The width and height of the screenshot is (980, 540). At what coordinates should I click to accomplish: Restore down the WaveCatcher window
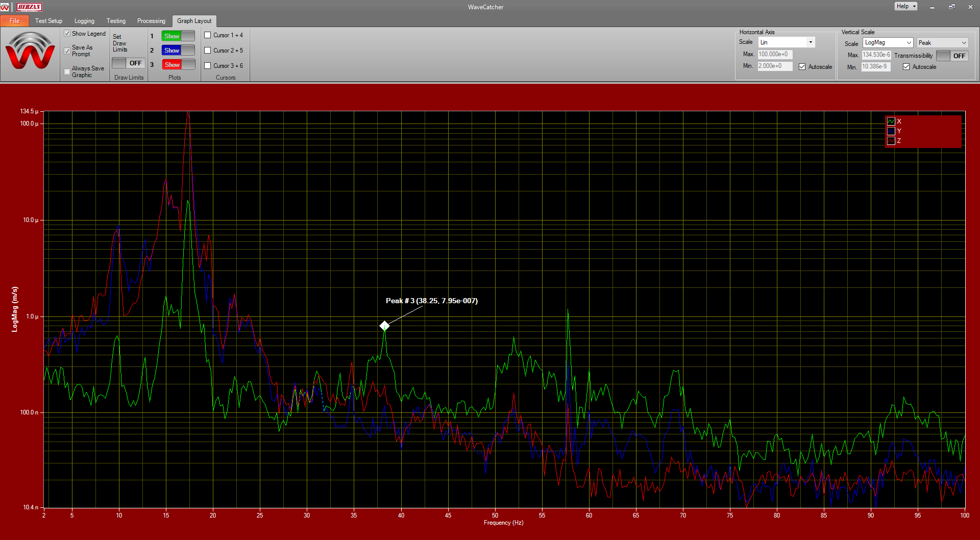pyautogui.click(x=951, y=7)
